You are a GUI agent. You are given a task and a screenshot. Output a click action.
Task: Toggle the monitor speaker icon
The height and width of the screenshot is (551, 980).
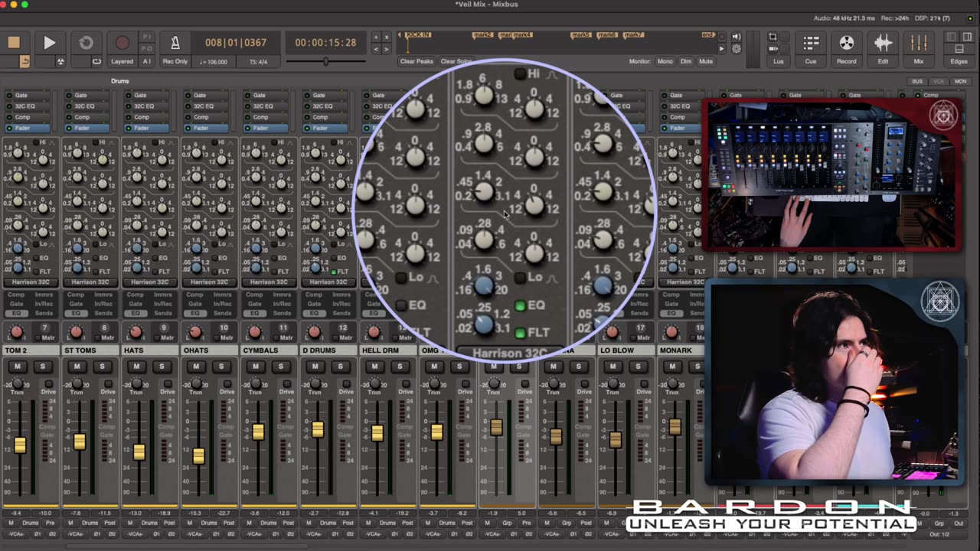(737, 37)
